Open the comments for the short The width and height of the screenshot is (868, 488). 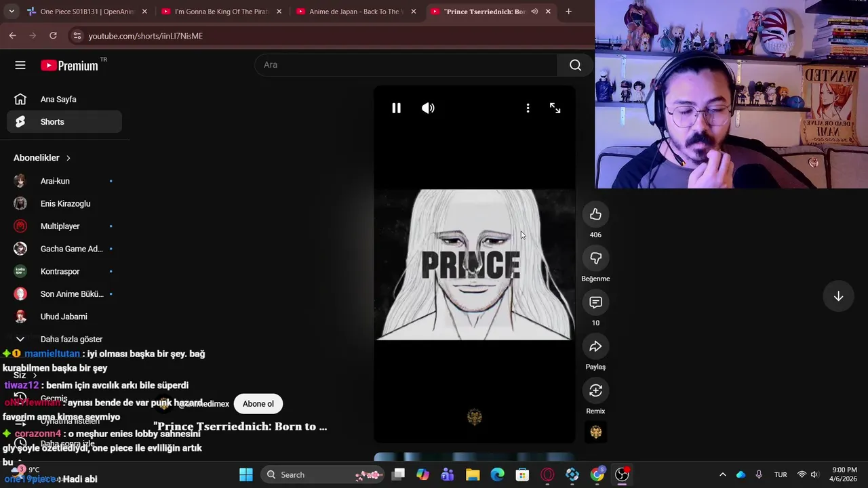[x=595, y=302]
